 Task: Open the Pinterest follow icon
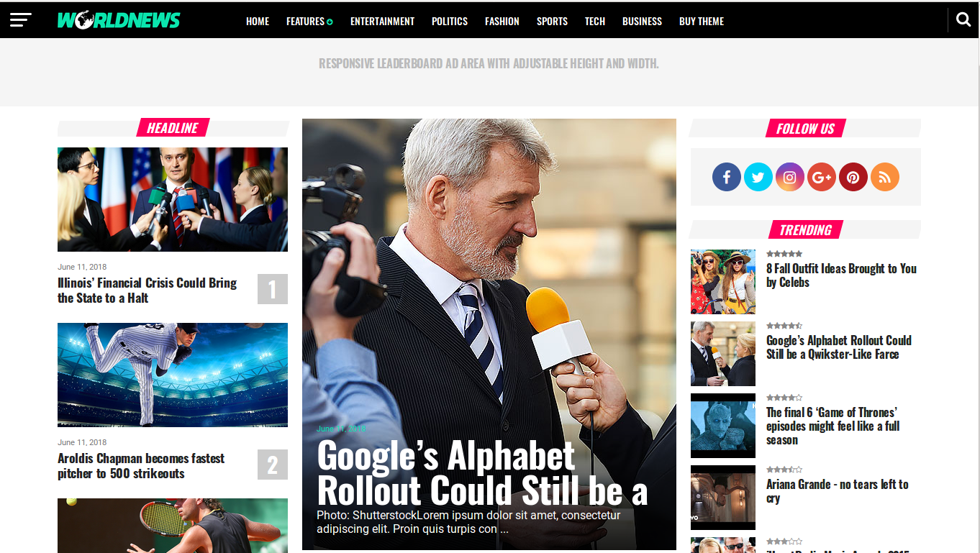point(853,177)
